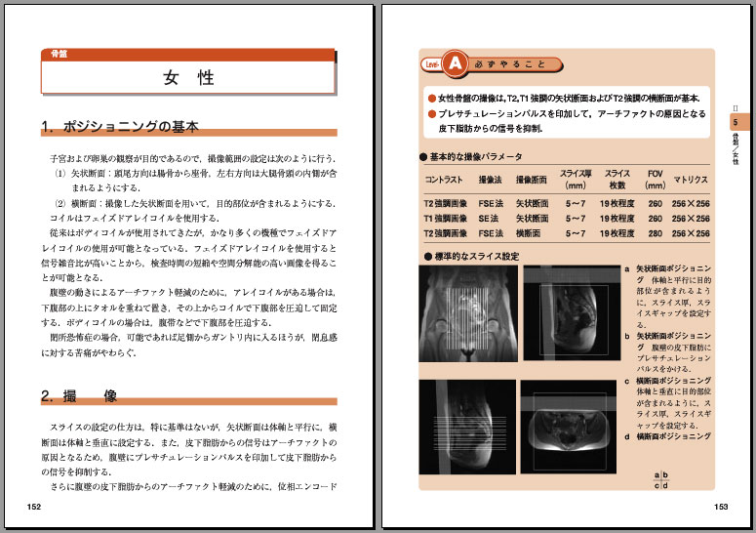This screenshot has width=756, height=533.
Task: Click the '必ずやること' banner label
Action: (510, 64)
